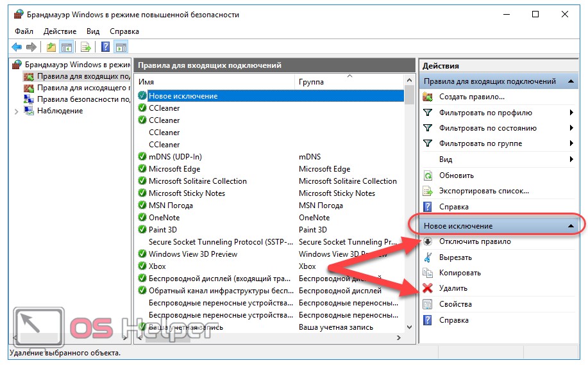
Task: Select the Xbox rule with green checkmark
Action: pos(157,266)
